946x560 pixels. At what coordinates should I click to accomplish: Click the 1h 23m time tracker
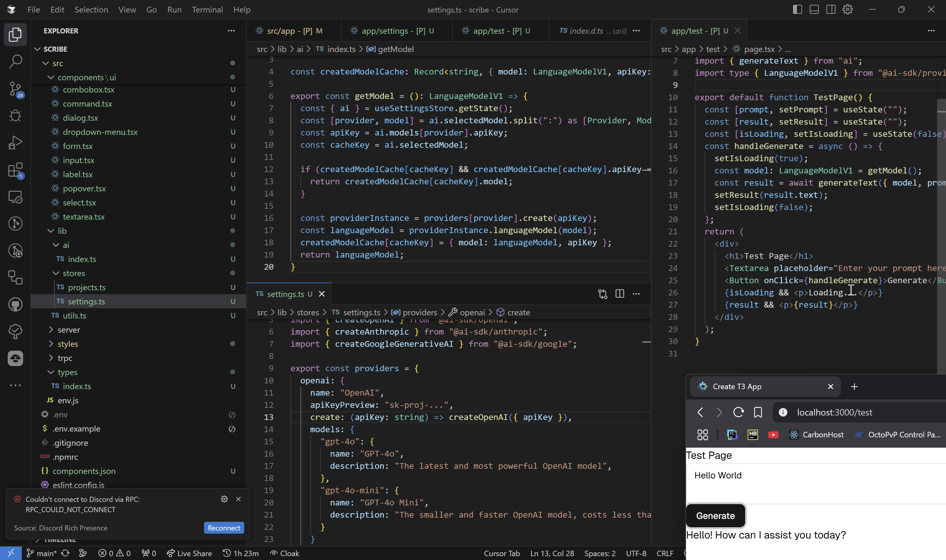coord(241,553)
